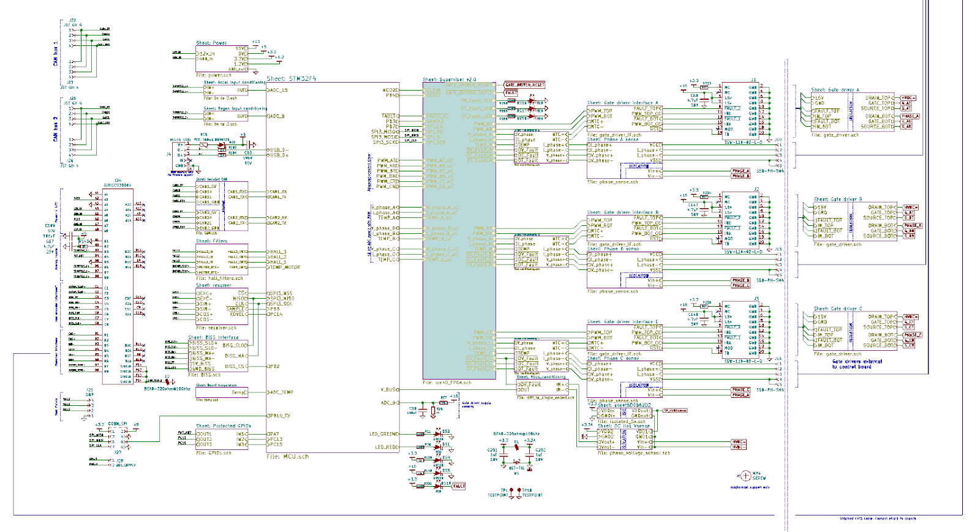The image size is (980, 532).
Task: Click the J3 connector reference label
Action: (756, 299)
